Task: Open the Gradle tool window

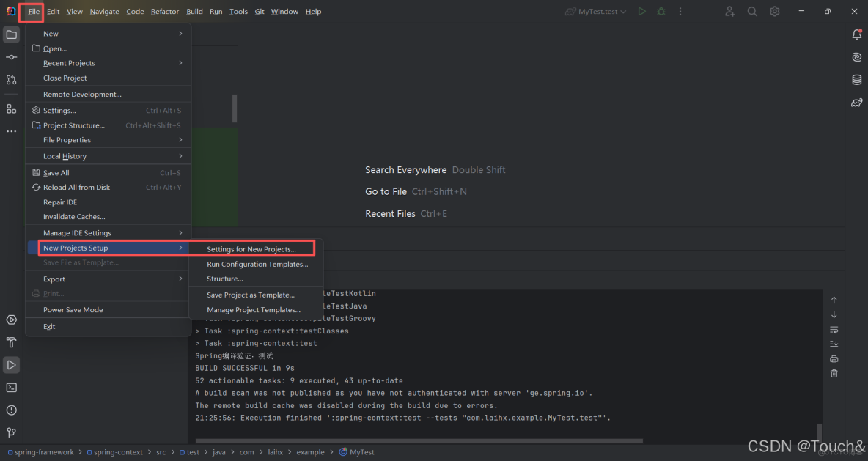Action: click(856, 103)
